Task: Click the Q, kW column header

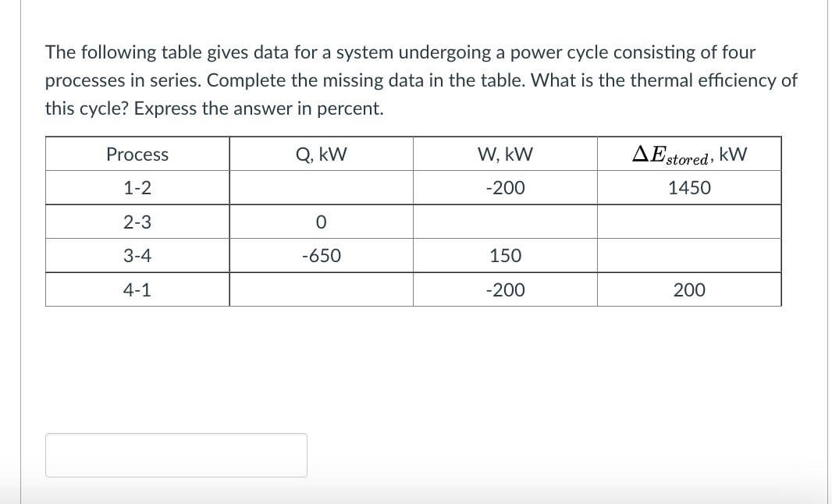Action: (x=321, y=154)
